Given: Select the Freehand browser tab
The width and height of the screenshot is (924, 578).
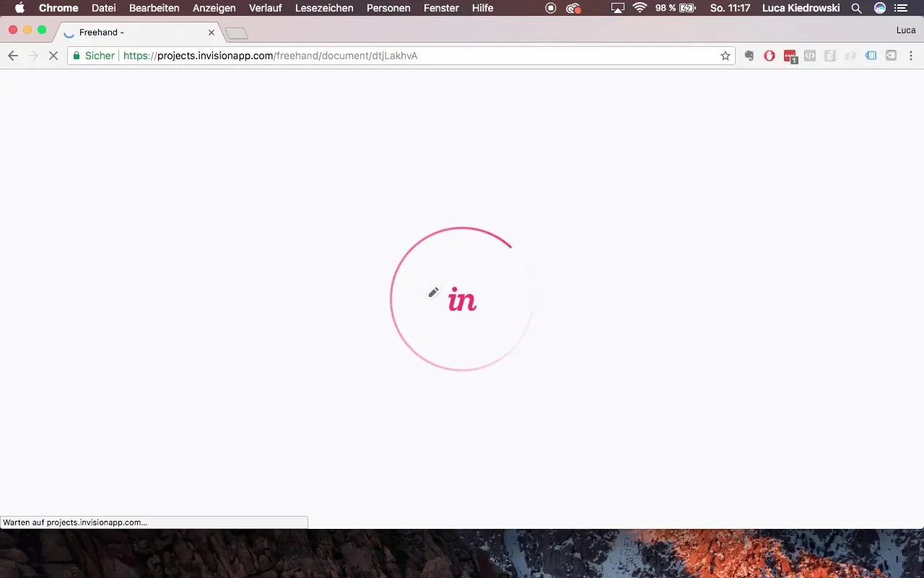Looking at the screenshot, I should point(139,33).
